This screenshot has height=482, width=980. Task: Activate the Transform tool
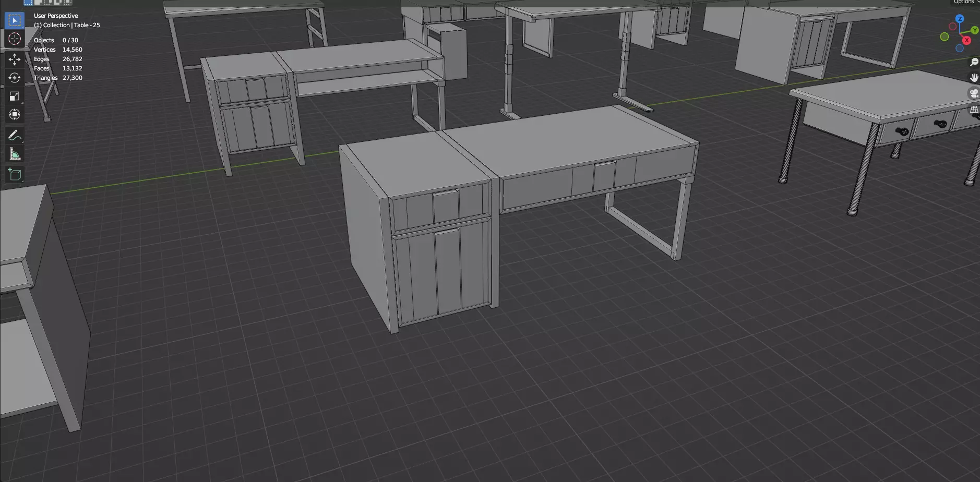[x=15, y=114]
